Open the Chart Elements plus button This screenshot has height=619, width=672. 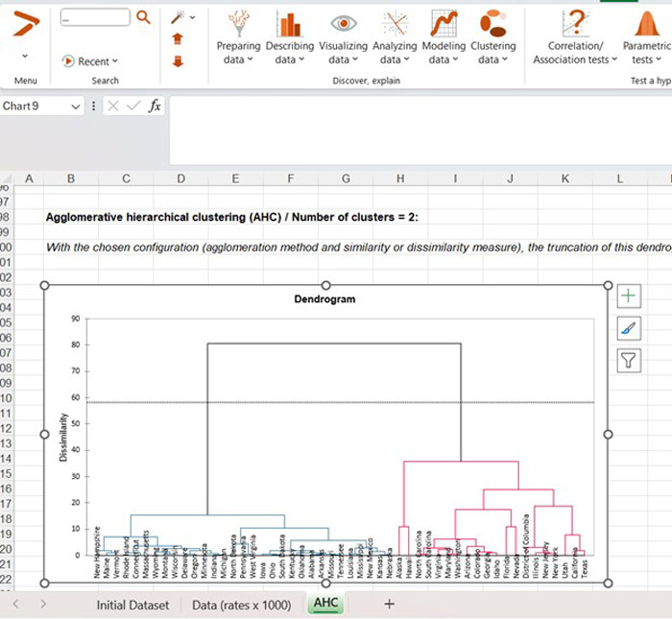(629, 297)
